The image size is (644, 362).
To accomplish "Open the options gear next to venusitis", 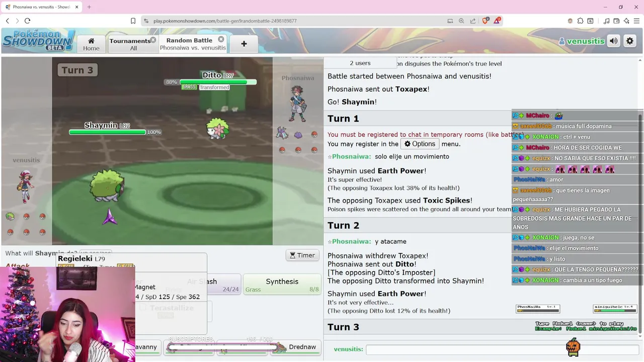I will click(630, 41).
